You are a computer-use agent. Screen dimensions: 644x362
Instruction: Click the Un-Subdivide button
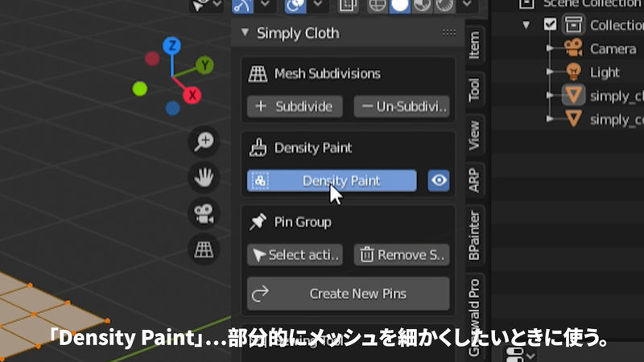click(402, 106)
